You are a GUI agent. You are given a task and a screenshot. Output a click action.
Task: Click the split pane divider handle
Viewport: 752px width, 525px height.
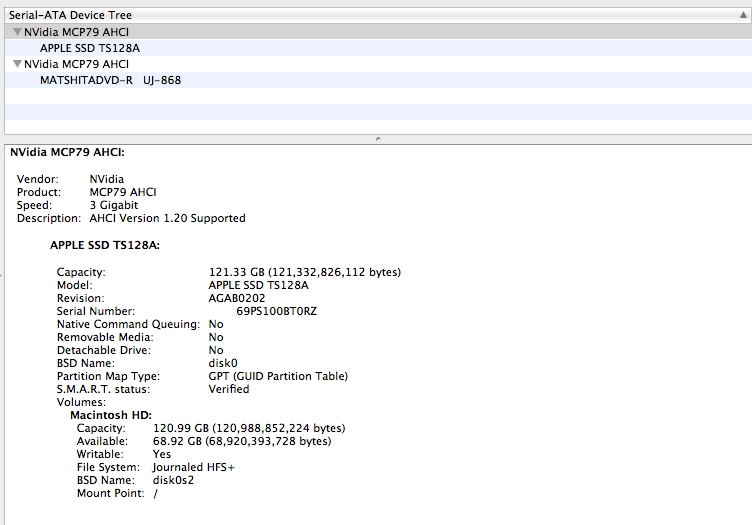pos(378,139)
